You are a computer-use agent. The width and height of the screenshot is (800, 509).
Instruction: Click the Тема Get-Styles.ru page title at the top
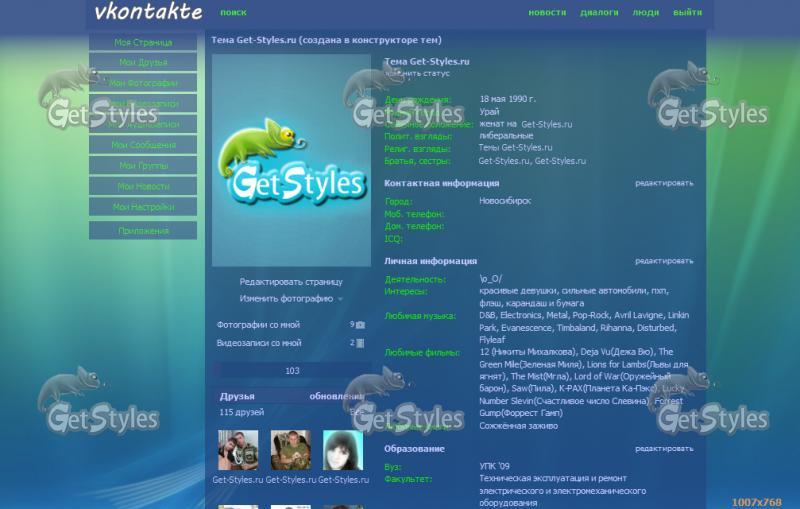click(327, 40)
